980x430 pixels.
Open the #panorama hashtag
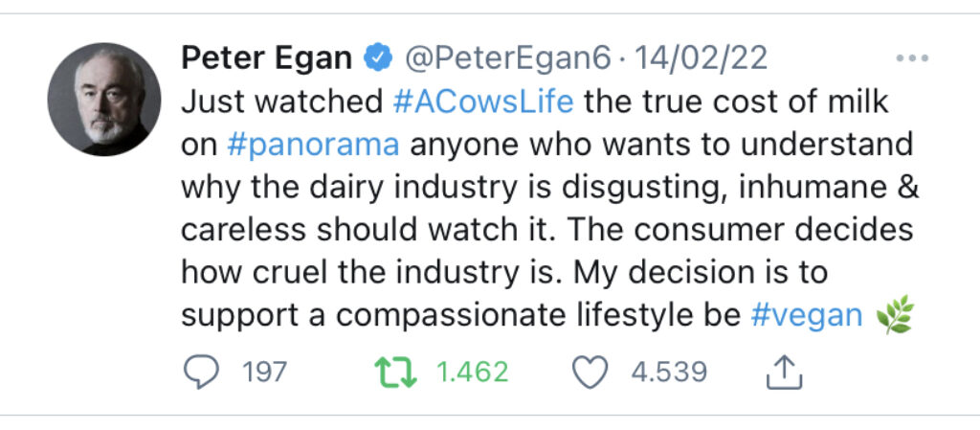(313, 146)
